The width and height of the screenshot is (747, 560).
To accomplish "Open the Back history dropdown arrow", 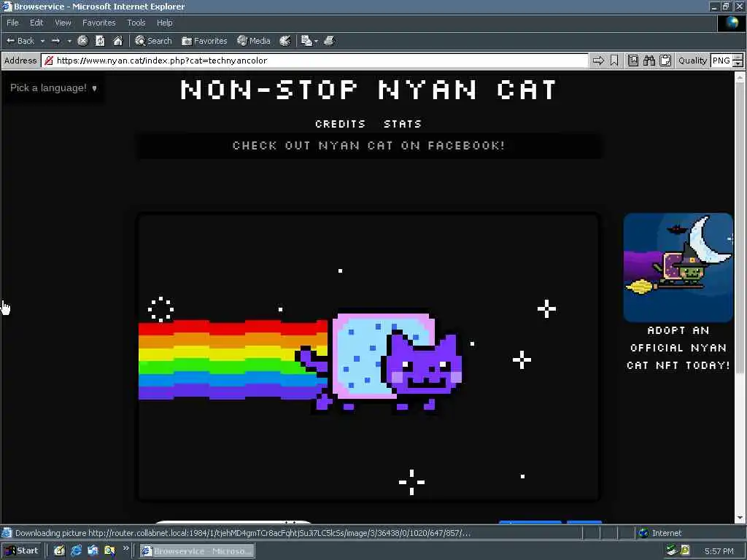I will pyautogui.click(x=42, y=41).
